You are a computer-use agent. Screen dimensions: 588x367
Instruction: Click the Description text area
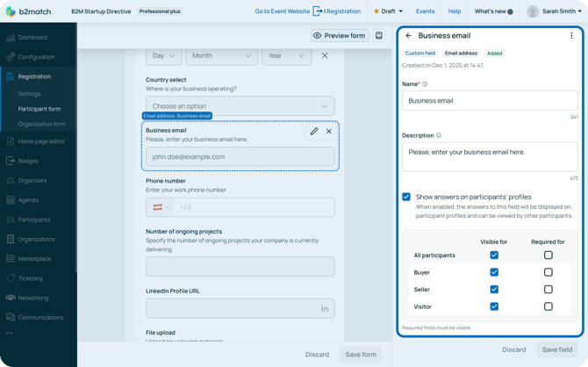coord(490,157)
